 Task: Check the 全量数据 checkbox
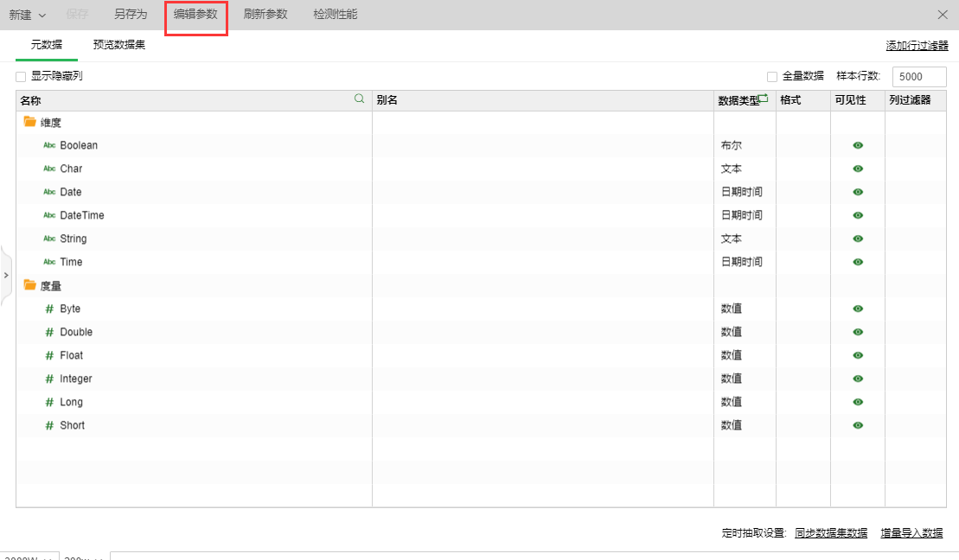772,77
